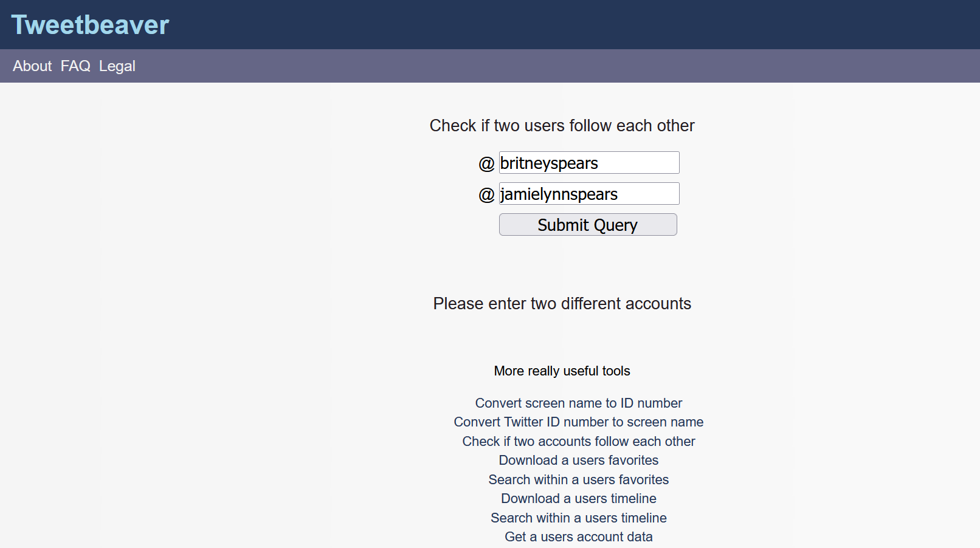
Task: Open Get a users account data
Action: pyautogui.click(x=578, y=537)
